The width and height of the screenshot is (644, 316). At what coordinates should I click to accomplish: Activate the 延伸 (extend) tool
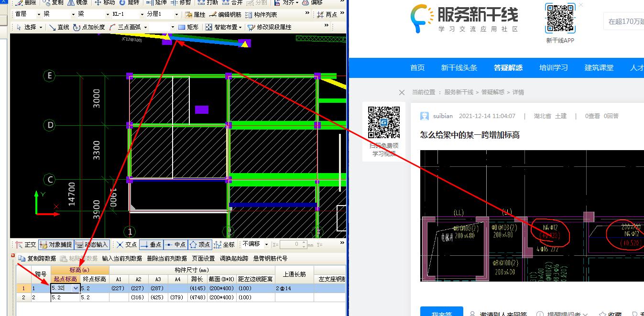(157, 2)
